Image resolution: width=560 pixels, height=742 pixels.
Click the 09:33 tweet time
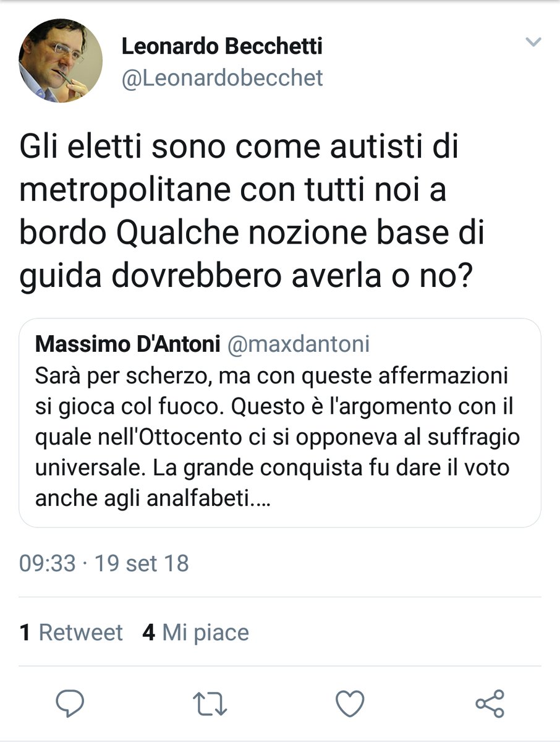47,563
